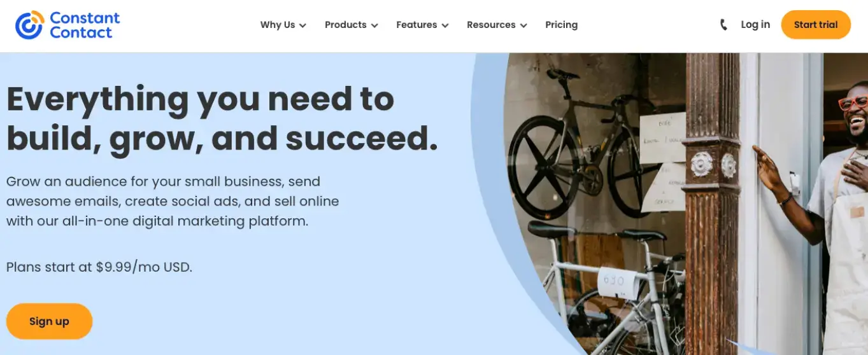Select the Resources navigation label
Screen dimensions: 868x355
pos(491,25)
